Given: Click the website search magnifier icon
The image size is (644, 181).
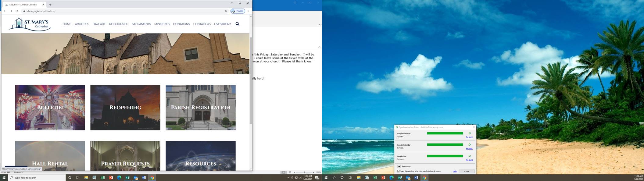Looking at the screenshot, I should (x=237, y=24).
